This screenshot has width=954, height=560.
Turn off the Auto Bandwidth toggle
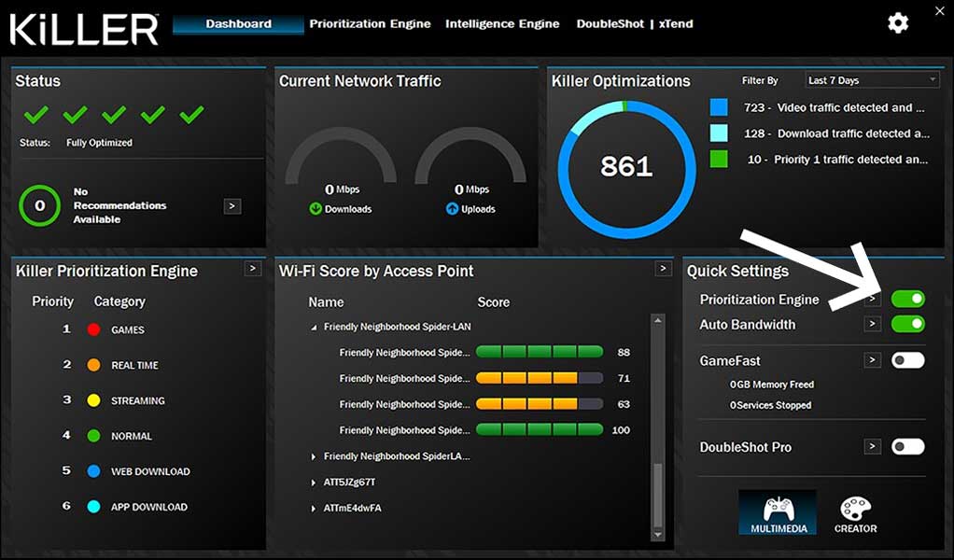coord(907,324)
